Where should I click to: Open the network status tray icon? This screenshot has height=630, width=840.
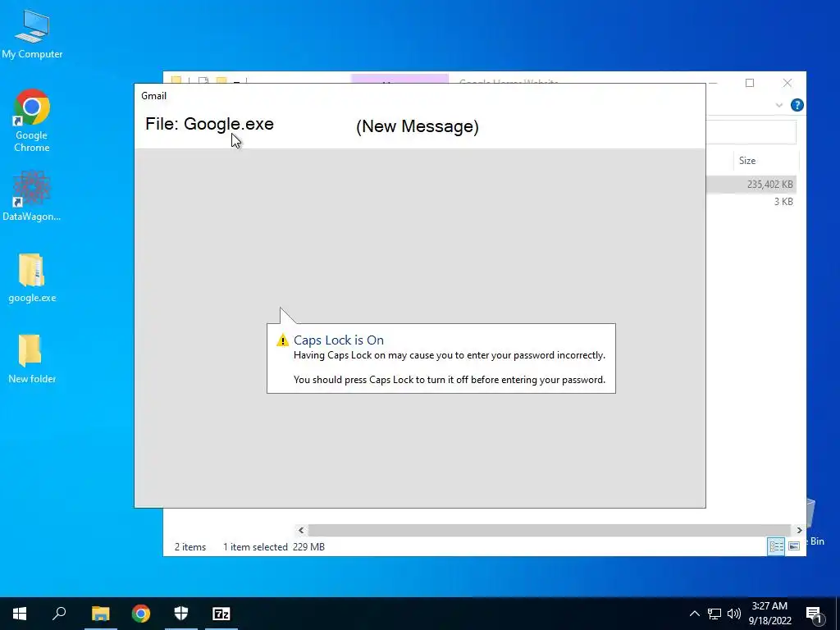714,614
